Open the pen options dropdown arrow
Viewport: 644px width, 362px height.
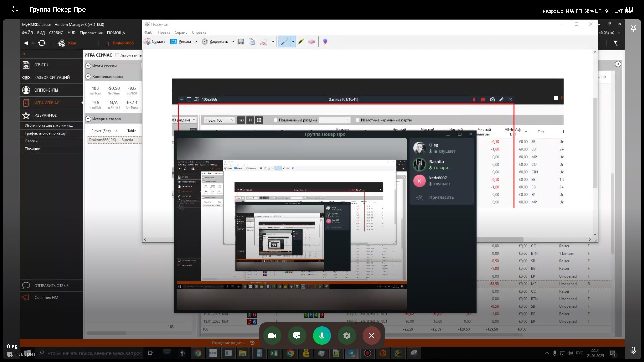coord(293,42)
